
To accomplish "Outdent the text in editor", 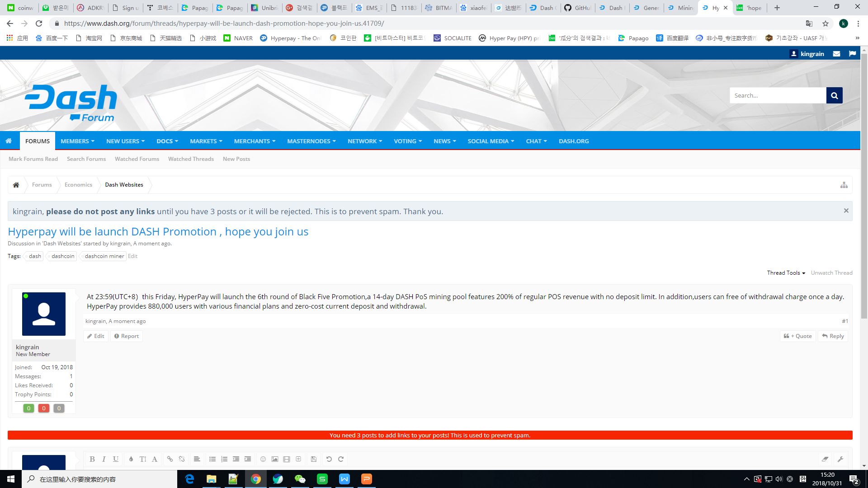I will 236,459.
